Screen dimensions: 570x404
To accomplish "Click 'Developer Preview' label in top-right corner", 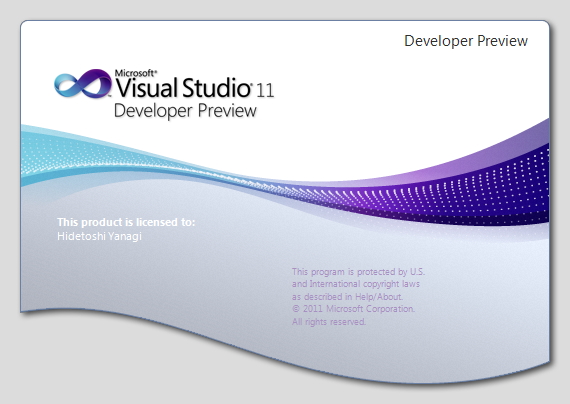I will 466,41.
